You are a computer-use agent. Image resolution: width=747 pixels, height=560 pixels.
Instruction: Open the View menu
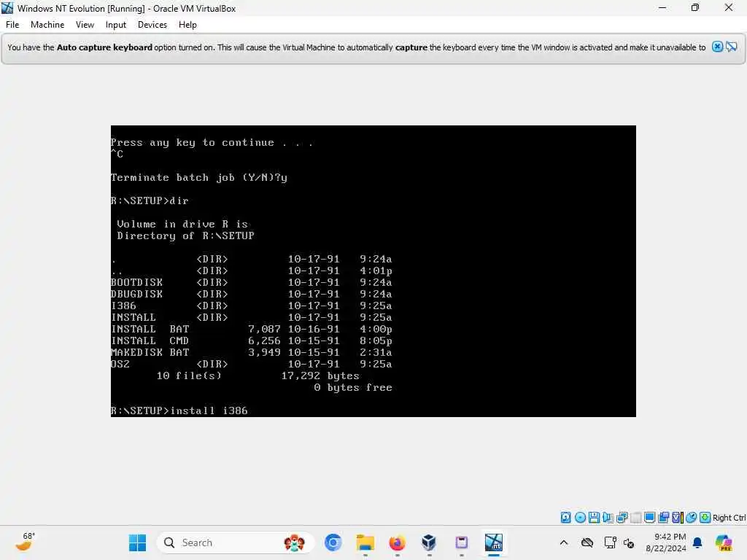85,25
